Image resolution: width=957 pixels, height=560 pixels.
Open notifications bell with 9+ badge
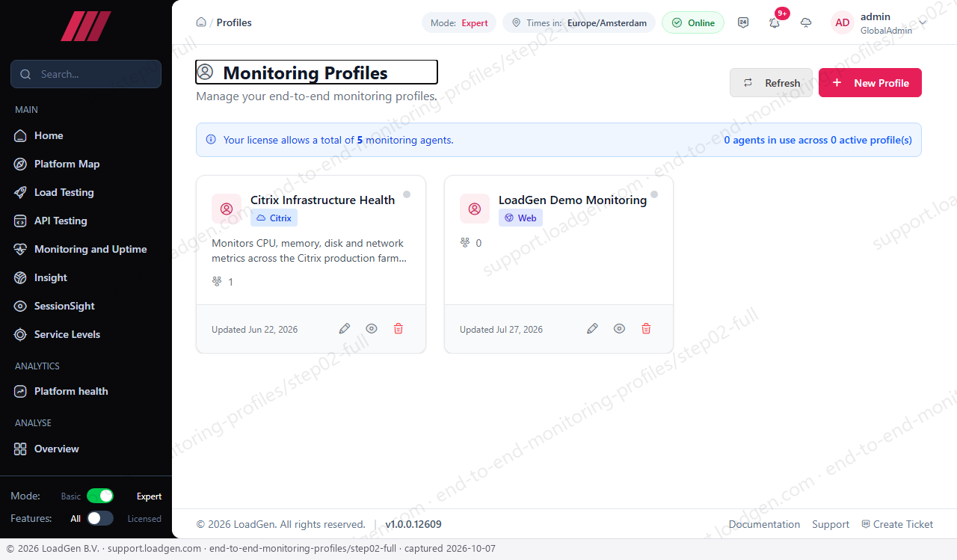click(775, 22)
